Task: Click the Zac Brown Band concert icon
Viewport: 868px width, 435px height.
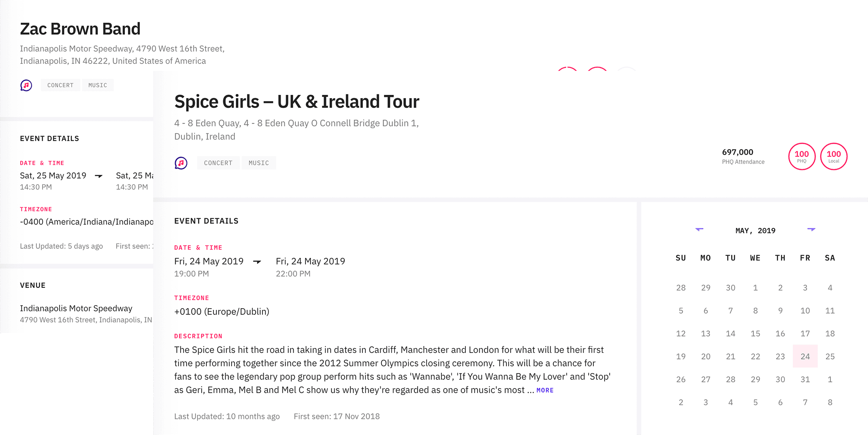Action: [26, 85]
